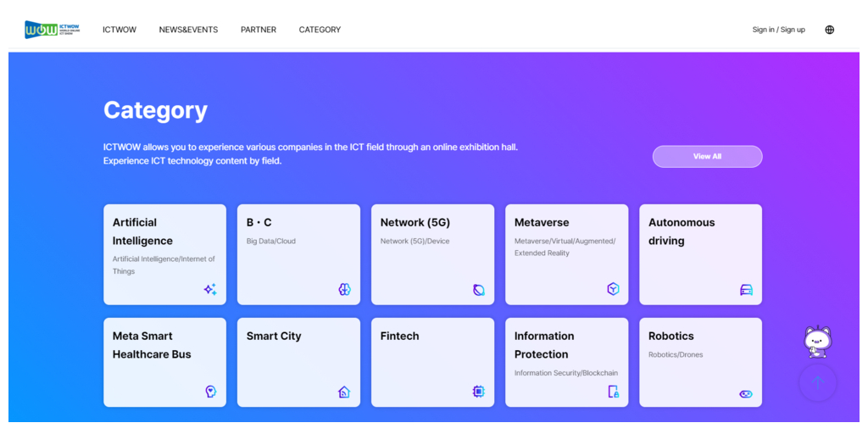Click the brain icon in B·C card

click(x=344, y=289)
